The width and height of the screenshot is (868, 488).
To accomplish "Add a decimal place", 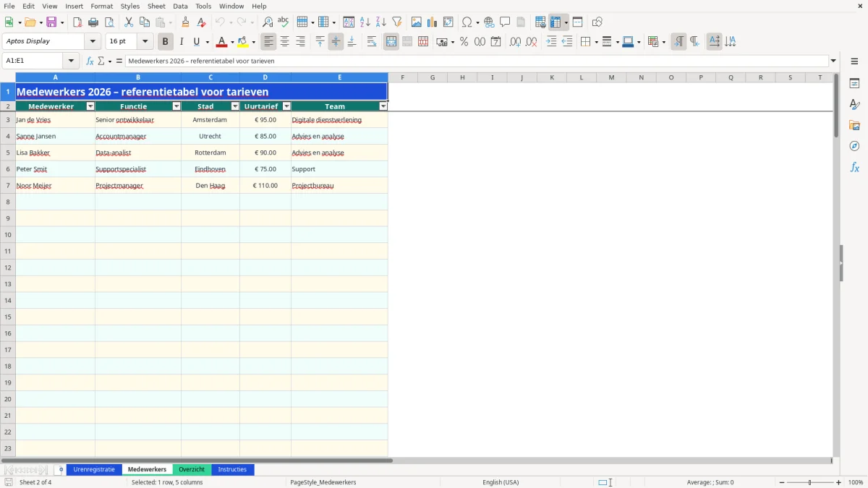I will tap(515, 42).
